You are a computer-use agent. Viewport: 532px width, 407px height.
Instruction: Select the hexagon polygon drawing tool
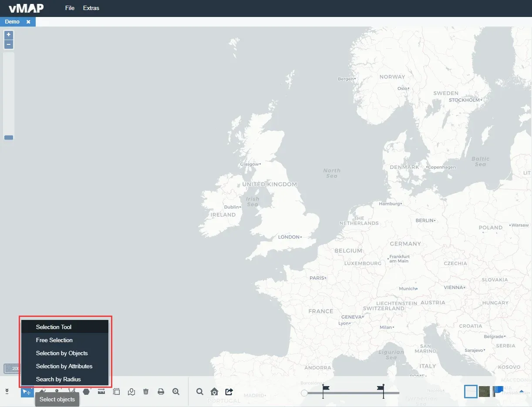tap(86, 392)
